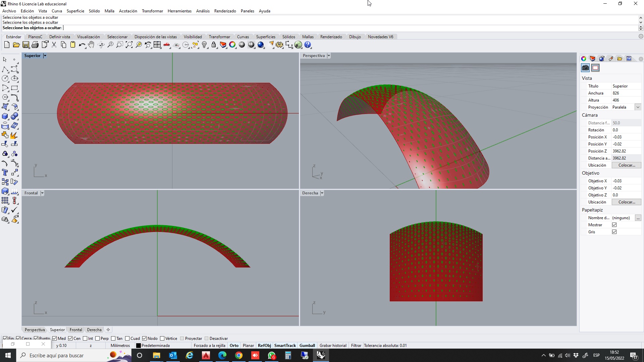The image size is (644, 362).
Task: Click the Predeterminada layer color swatch
Action: pos(138,346)
